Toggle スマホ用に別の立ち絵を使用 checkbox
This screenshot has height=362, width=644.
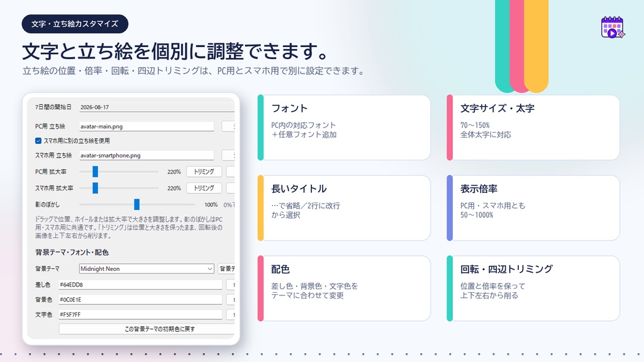pos(38,141)
